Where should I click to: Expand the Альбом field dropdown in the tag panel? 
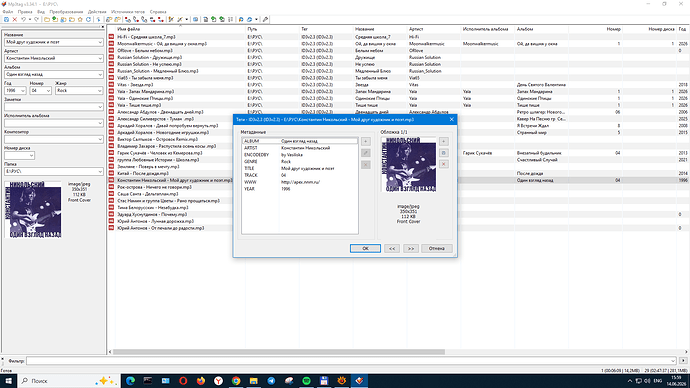click(x=100, y=74)
